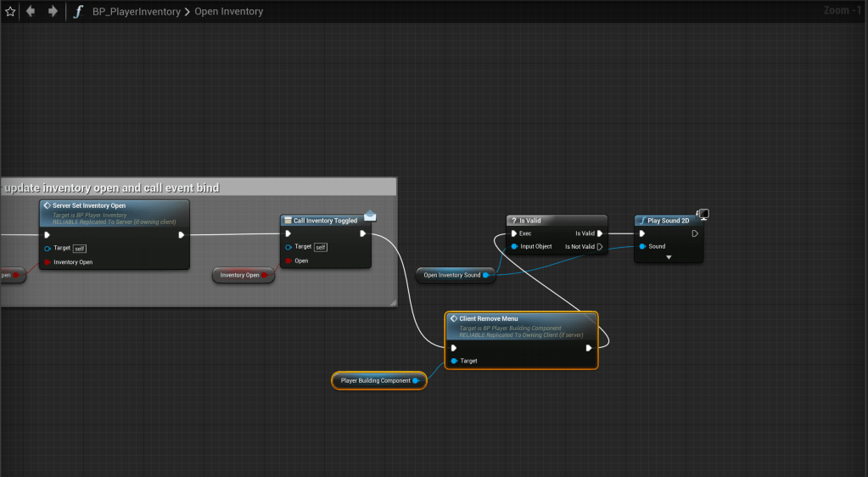Click the function icon beside the breadcrumb

point(78,12)
